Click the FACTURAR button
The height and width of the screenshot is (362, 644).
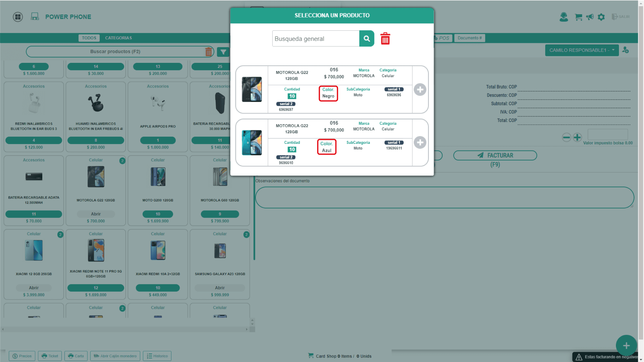point(495,156)
